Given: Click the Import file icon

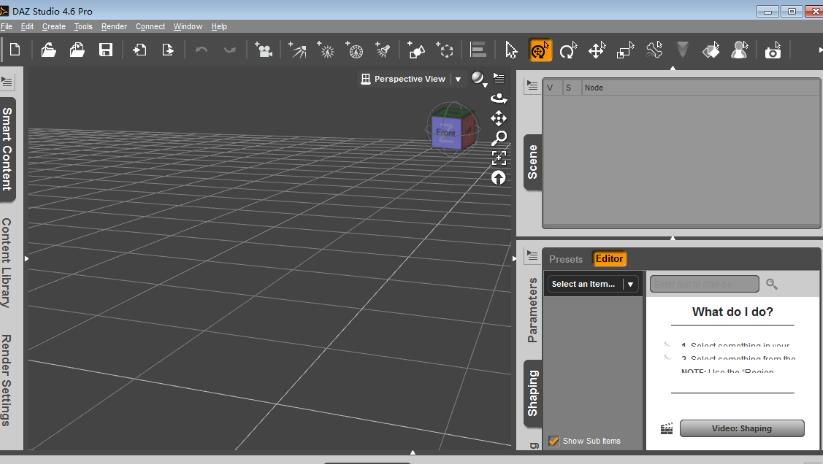Looking at the screenshot, I should coord(139,50).
